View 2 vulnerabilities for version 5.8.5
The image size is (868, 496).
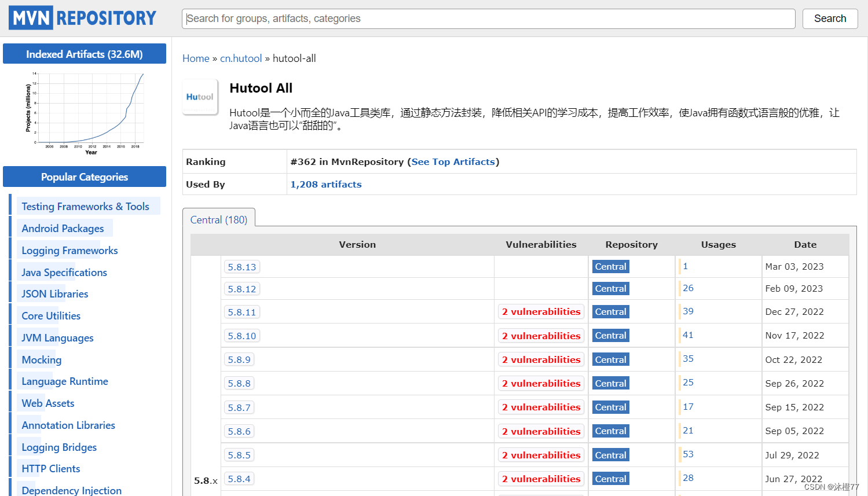click(x=541, y=455)
